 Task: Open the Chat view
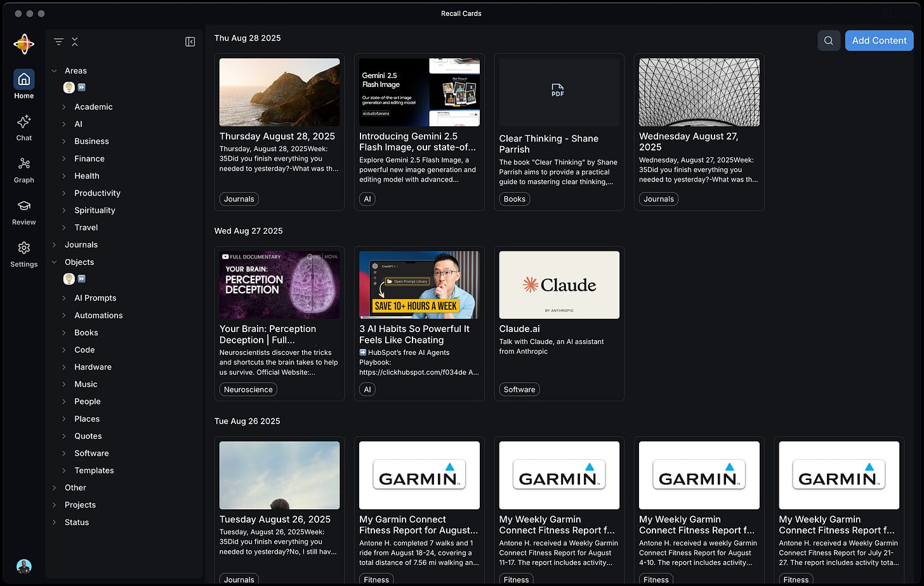(24, 127)
